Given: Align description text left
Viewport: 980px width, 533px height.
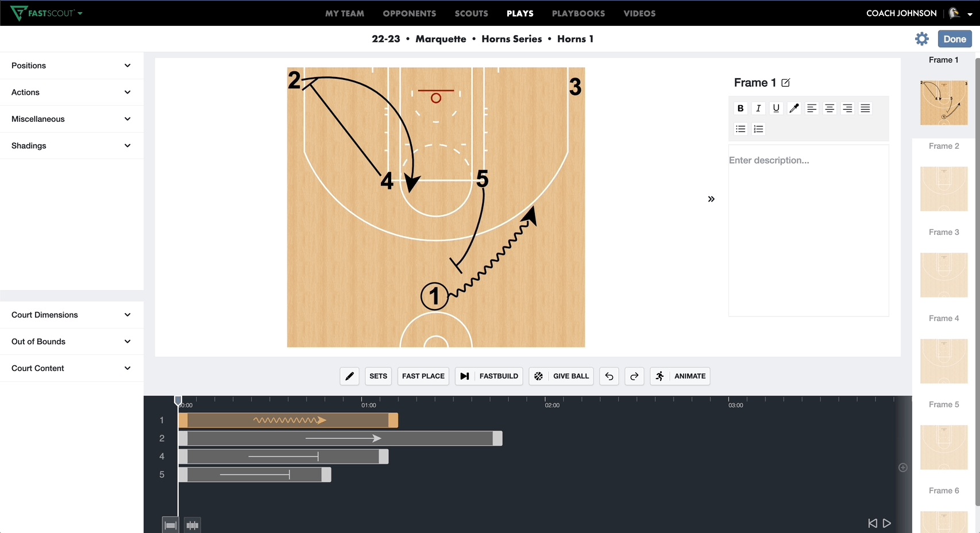Looking at the screenshot, I should [x=812, y=108].
